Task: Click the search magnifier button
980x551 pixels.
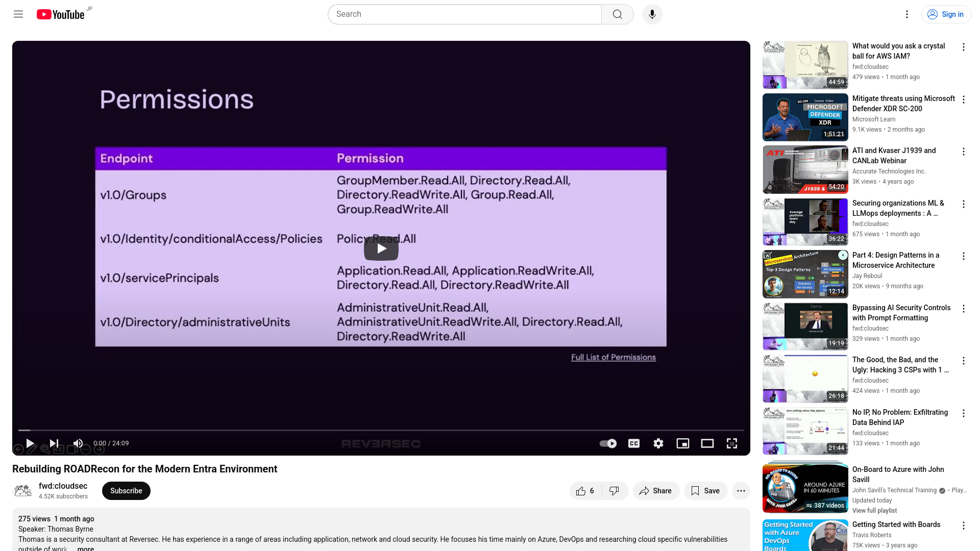Action: tap(618, 14)
